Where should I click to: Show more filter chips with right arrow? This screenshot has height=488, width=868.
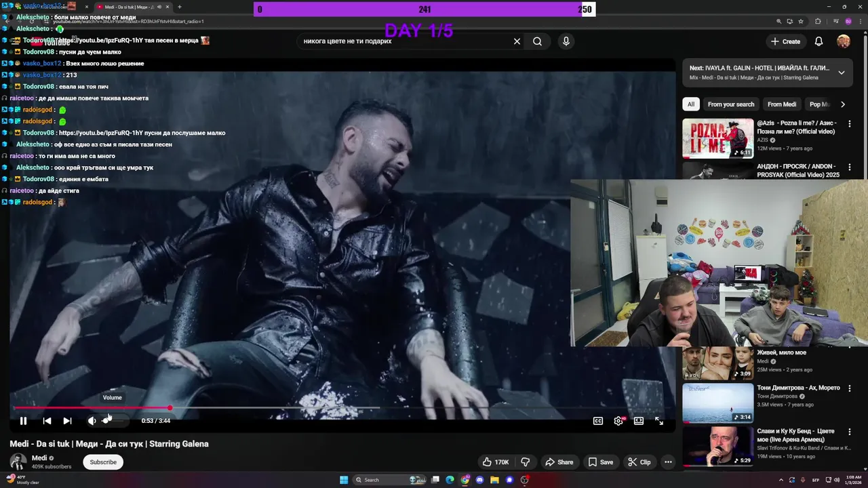pos(843,104)
